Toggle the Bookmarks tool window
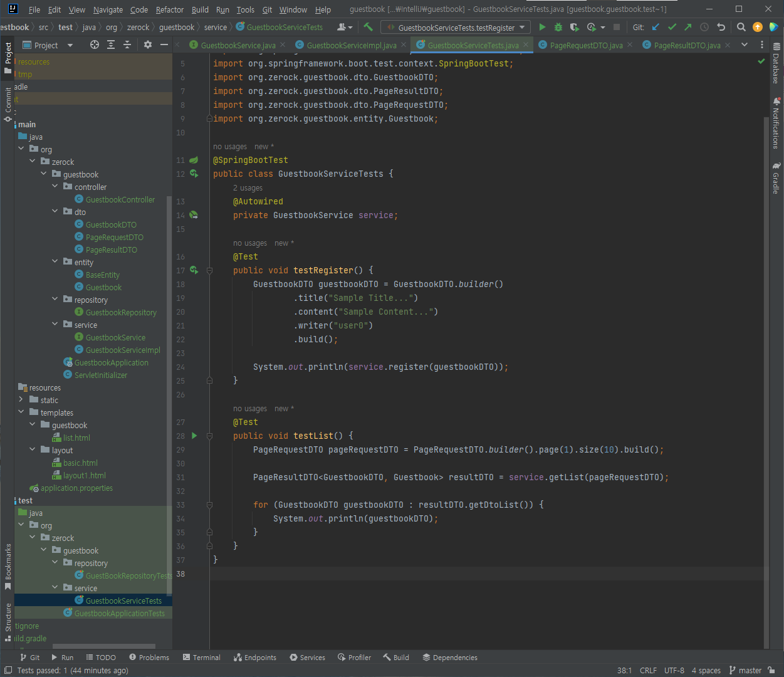The image size is (784, 677). point(8,567)
